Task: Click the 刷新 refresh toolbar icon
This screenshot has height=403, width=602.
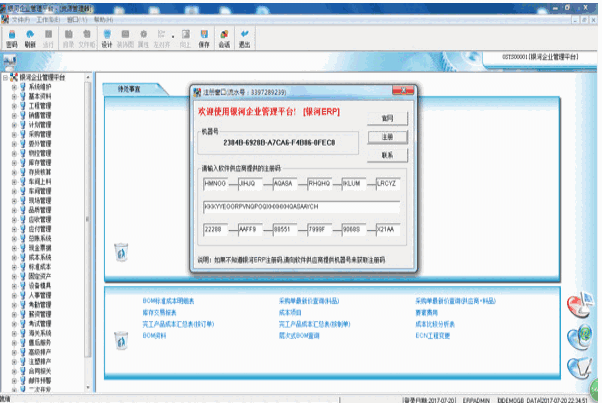Action: click(30, 39)
